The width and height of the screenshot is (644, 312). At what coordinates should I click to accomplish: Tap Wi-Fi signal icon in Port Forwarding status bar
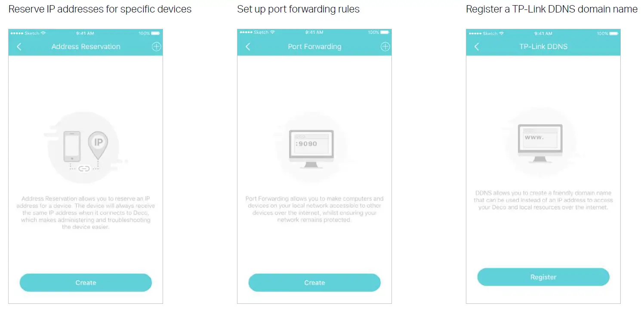point(271,33)
